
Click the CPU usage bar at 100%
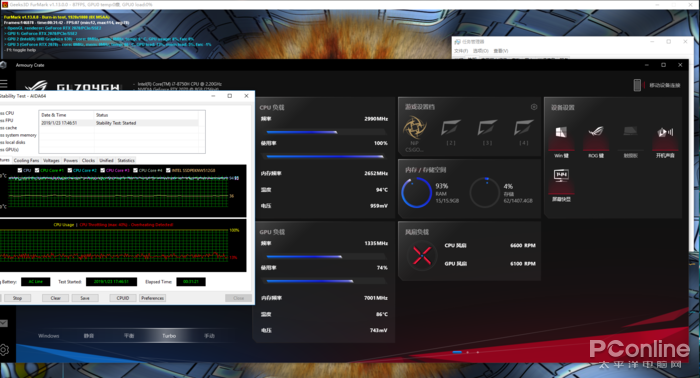326,157
